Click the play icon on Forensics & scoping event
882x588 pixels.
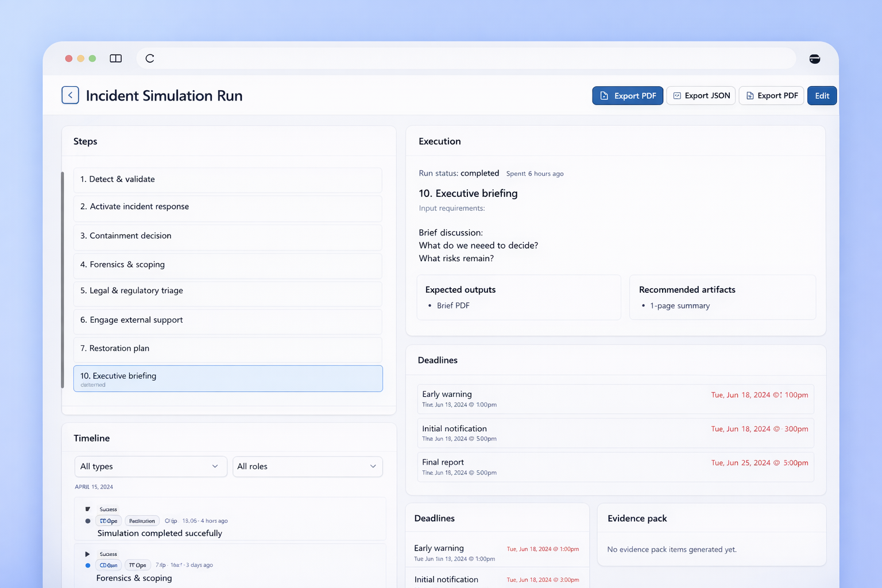point(87,554)
